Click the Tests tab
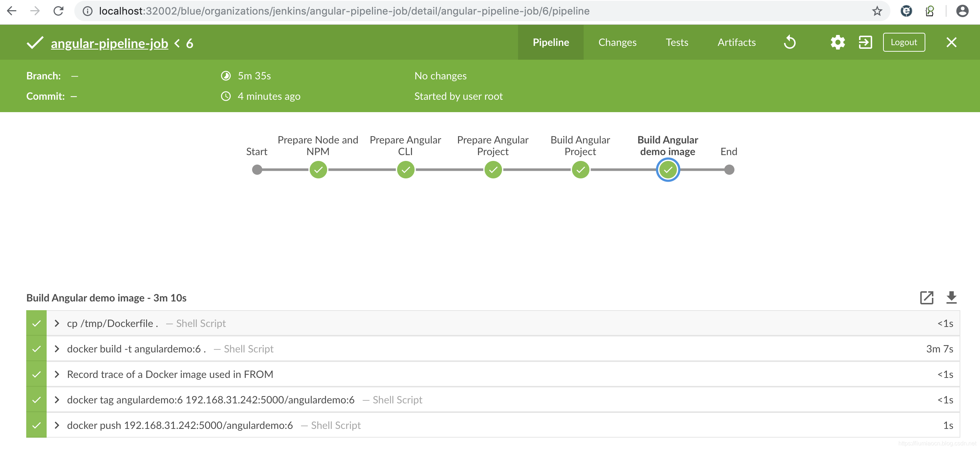 coord(677,43)
